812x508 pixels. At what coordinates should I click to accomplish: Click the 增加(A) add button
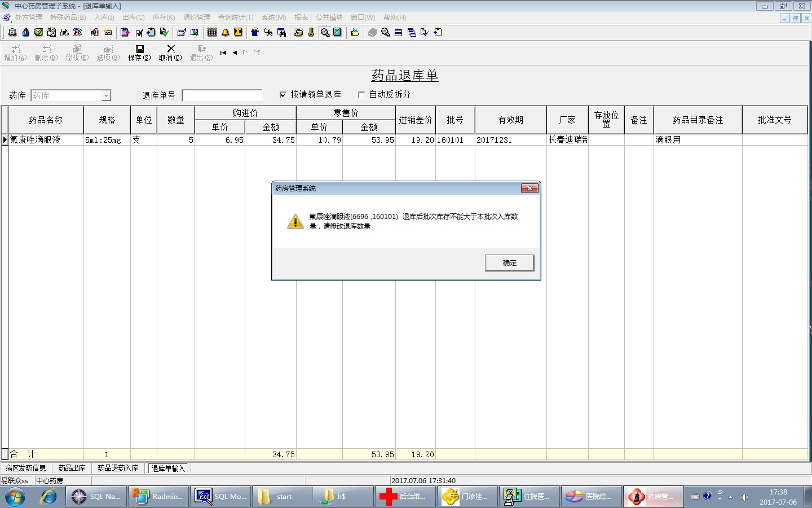15,53
